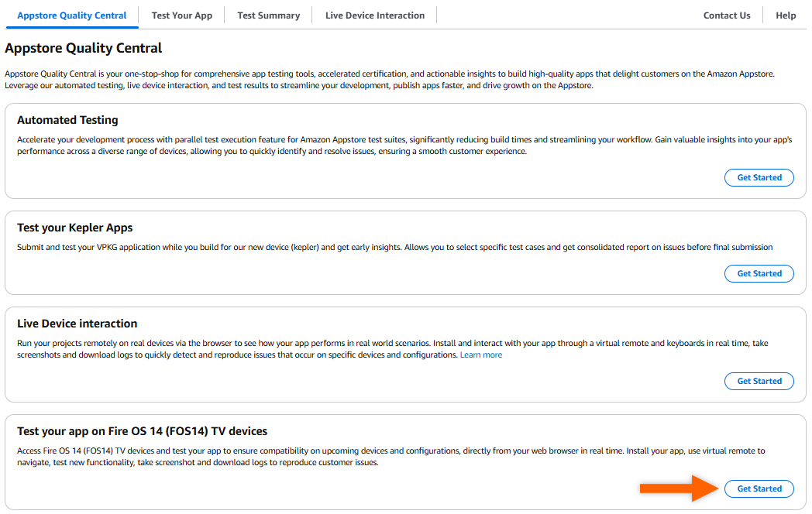Click the Live Device interaction heading
This screenshot has height=514, width=812.
pyautogui.click(x=78, y=324)
